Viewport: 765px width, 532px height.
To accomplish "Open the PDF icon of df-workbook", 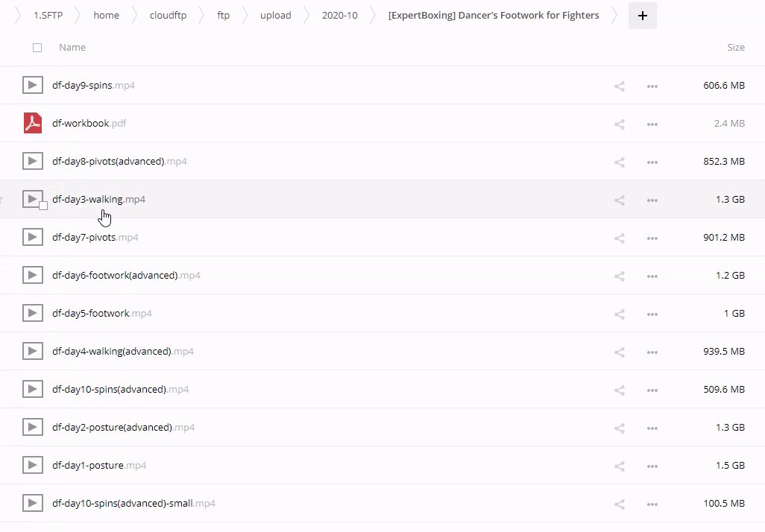I will [32, 123].
